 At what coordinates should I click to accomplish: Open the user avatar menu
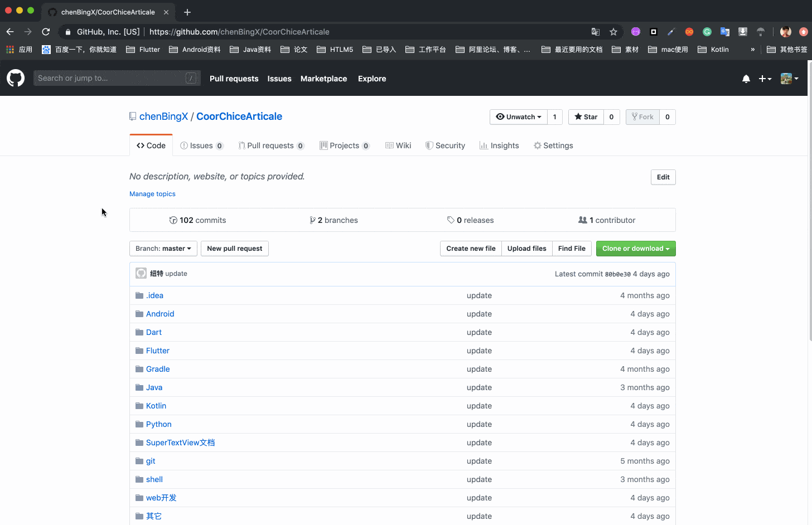click(789, 79)
